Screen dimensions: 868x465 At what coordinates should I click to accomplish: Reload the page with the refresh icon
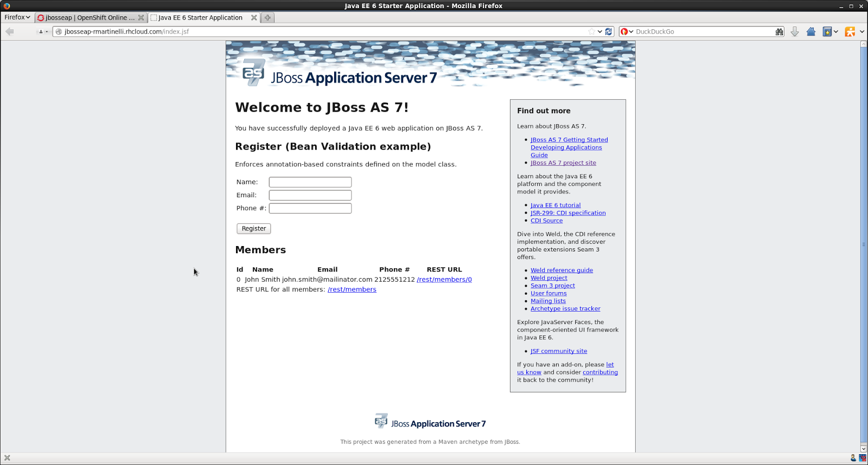(609, 31)
